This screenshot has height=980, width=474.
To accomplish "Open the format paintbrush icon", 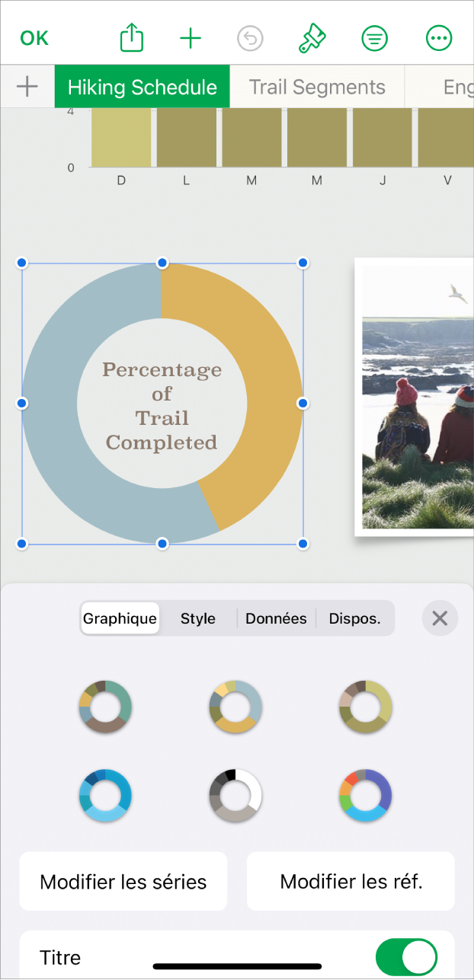I will (x=312, y=38).
